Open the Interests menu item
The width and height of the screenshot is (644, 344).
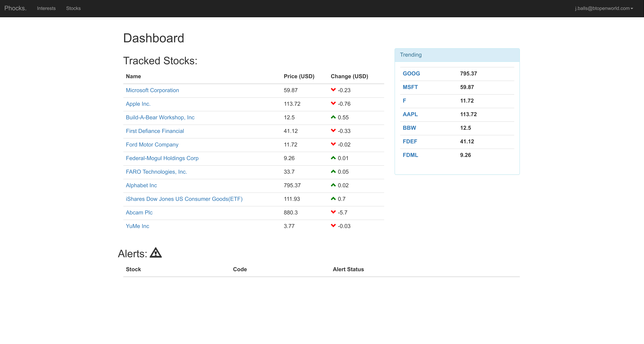[x=46, y=8]
